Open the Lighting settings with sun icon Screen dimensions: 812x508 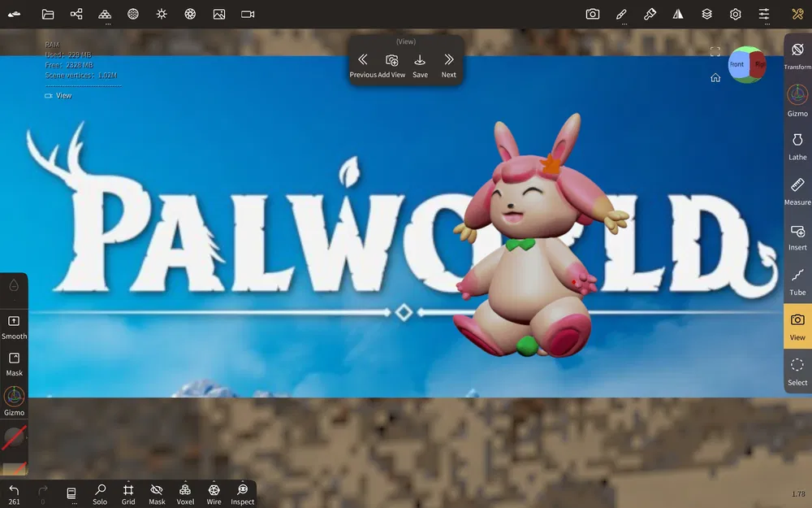tap(162, 14)
